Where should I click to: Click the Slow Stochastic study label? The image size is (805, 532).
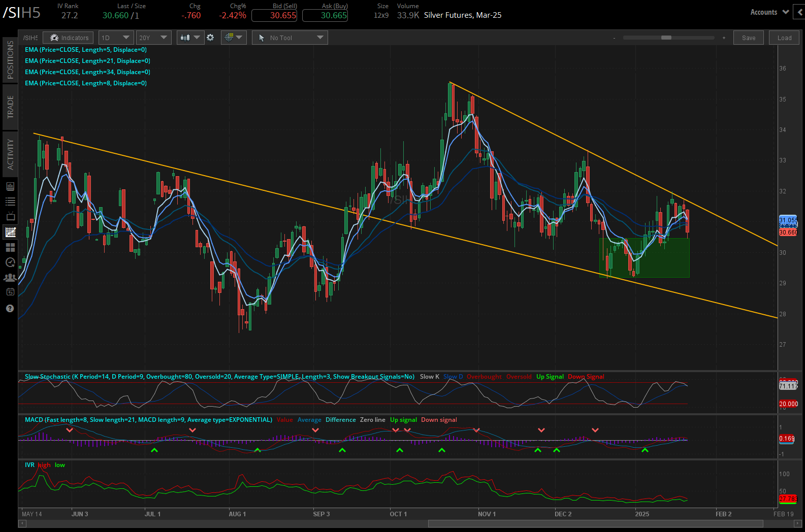point(219,377)
